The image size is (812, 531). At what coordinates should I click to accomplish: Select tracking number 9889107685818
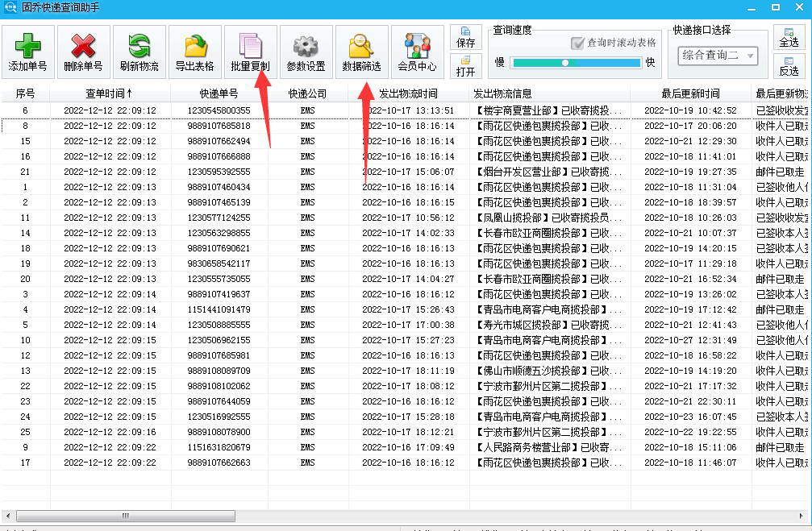(x=219, y=126)
